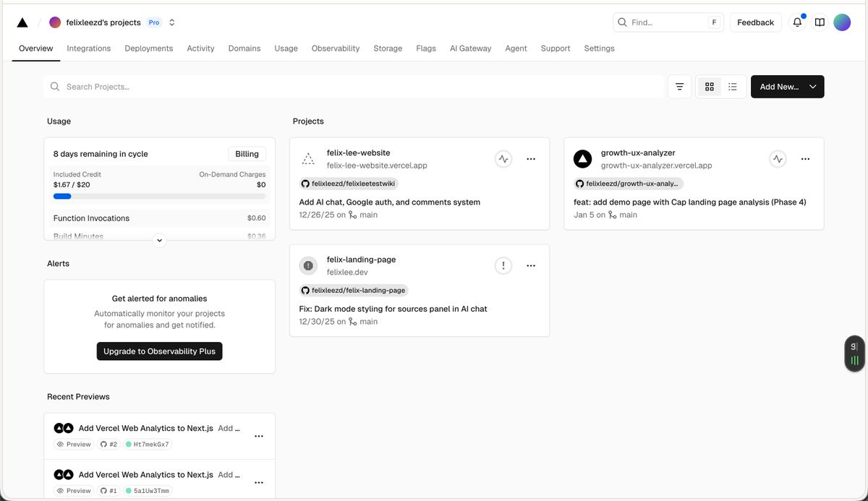The width and height of the screenshot is (868, 501).
Task: Open felix-lee-website more options menu
Action: pyautogui.click(x=531, y=159)
